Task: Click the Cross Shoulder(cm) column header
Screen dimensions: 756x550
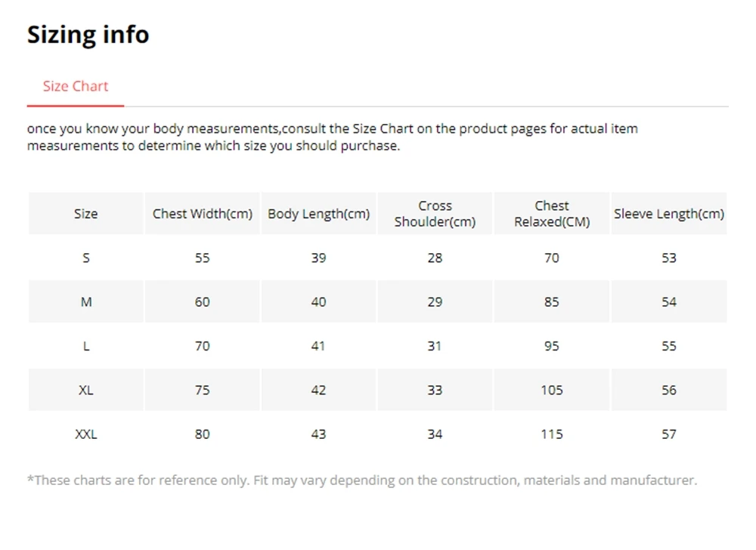Action: (435, 213)
